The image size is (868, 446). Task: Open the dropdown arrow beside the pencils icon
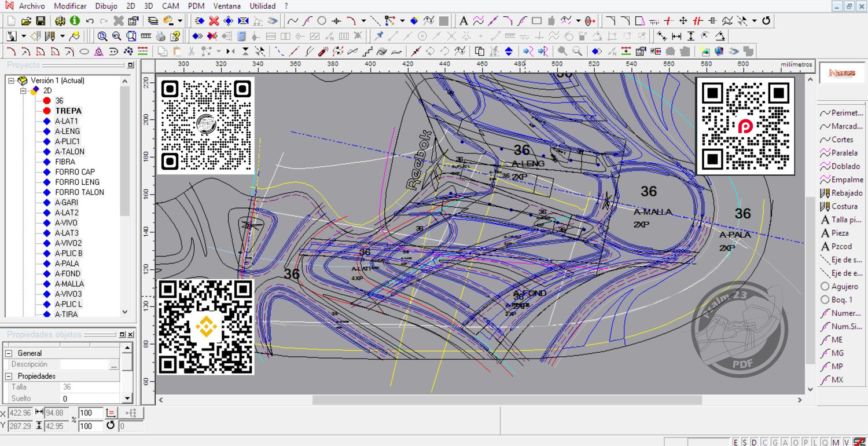click(62, 36)
